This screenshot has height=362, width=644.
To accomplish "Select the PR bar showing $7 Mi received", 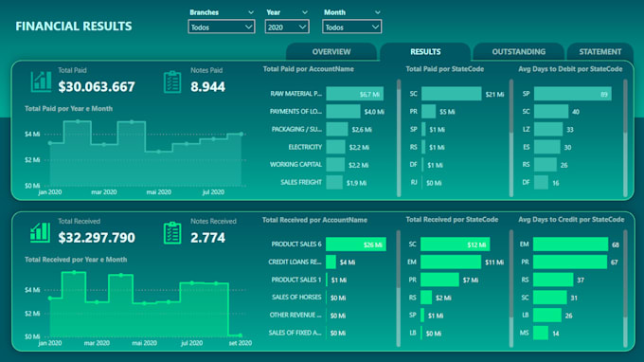I will click(x=439, y=280).
